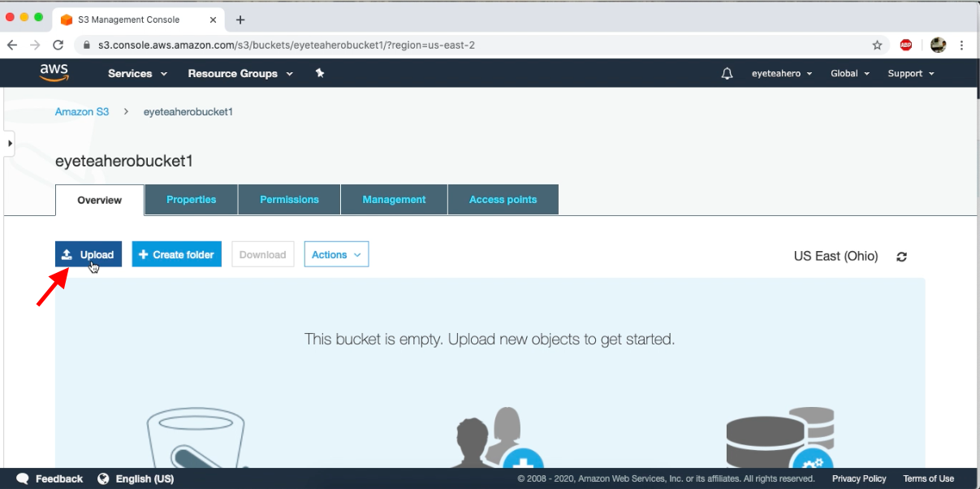Image resolution: width=980 pixels, height=489 pixels.
Task: Expand the left side navigation panel arrow
Action: coord(9,143)
